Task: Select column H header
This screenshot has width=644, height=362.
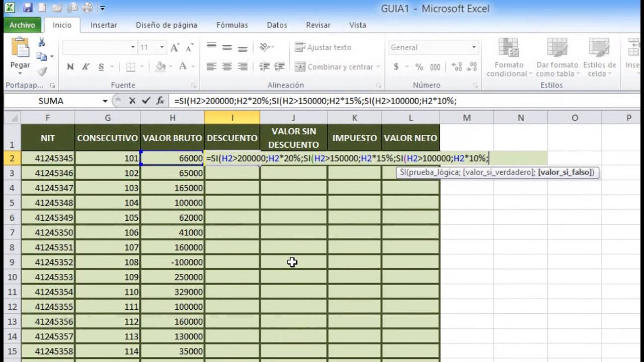Action: click(x=173, y=118)
